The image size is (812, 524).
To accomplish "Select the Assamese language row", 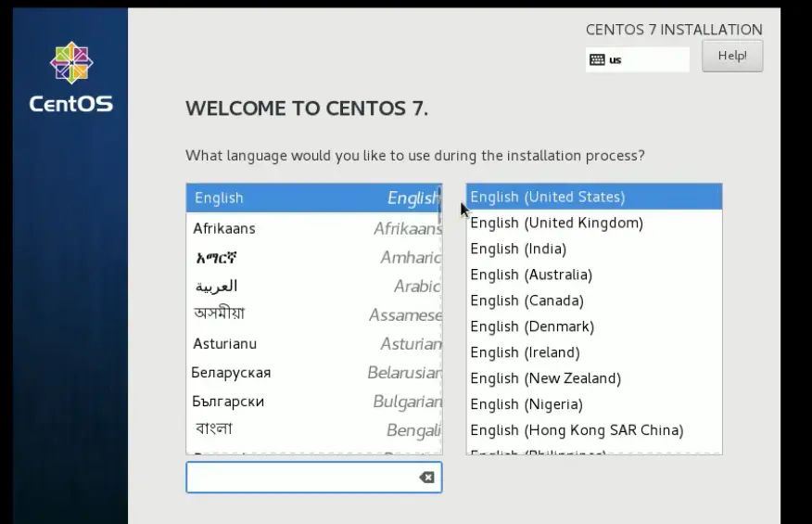I will point(314,314).
